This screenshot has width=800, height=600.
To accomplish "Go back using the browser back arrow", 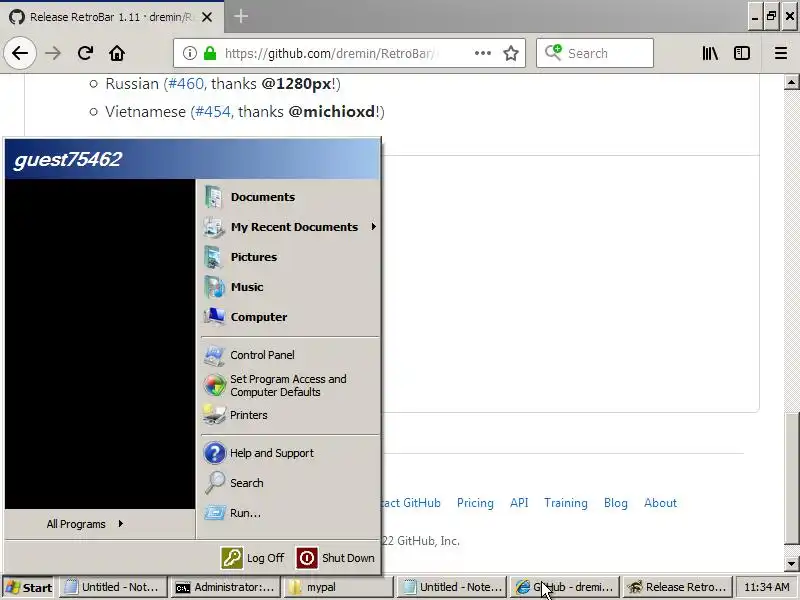I will click(x=20, y=53).
